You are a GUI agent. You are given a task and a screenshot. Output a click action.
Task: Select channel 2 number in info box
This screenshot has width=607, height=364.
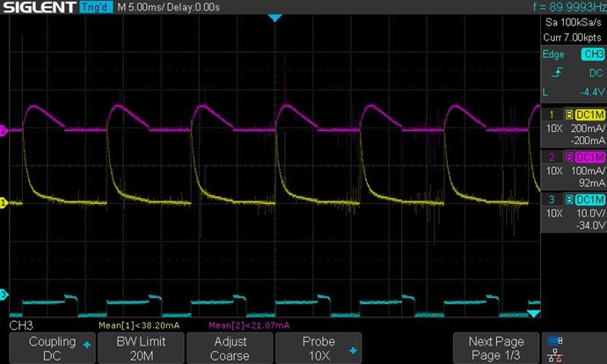(552, 157)
